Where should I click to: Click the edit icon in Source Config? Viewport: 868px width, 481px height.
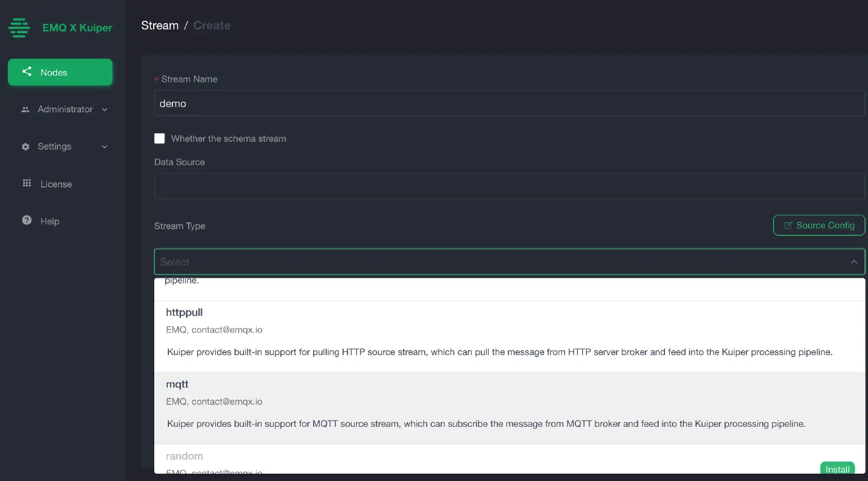pos(788,225)
